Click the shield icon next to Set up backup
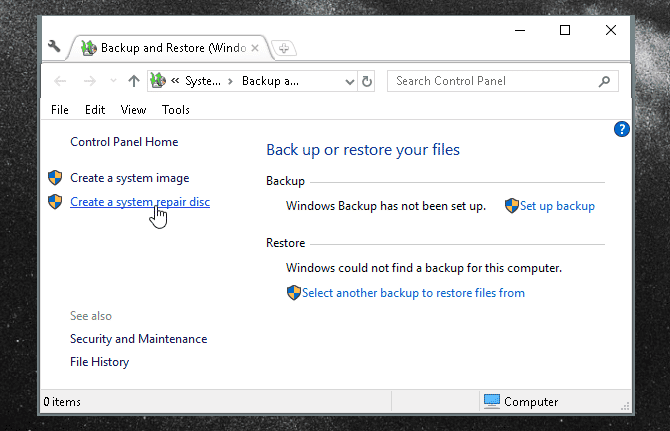The height and width of the screenshot is (431, 670). (511, 206)
